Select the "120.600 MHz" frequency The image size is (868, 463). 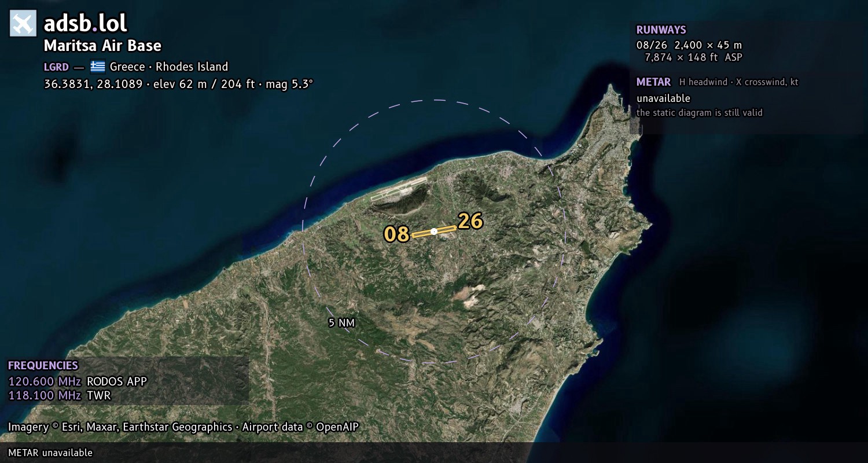(45, 381)
